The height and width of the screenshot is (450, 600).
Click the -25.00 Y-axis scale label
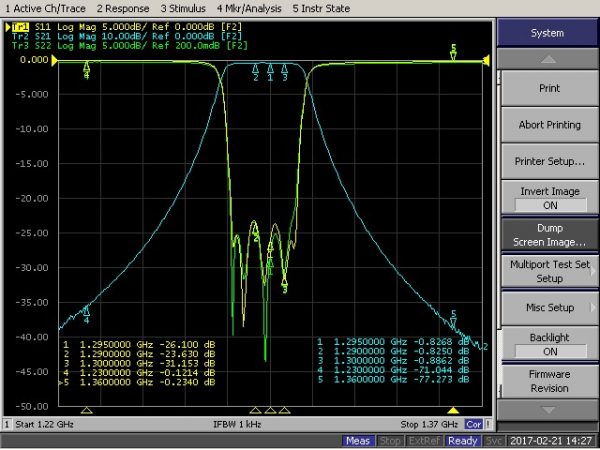coord(32,233)
